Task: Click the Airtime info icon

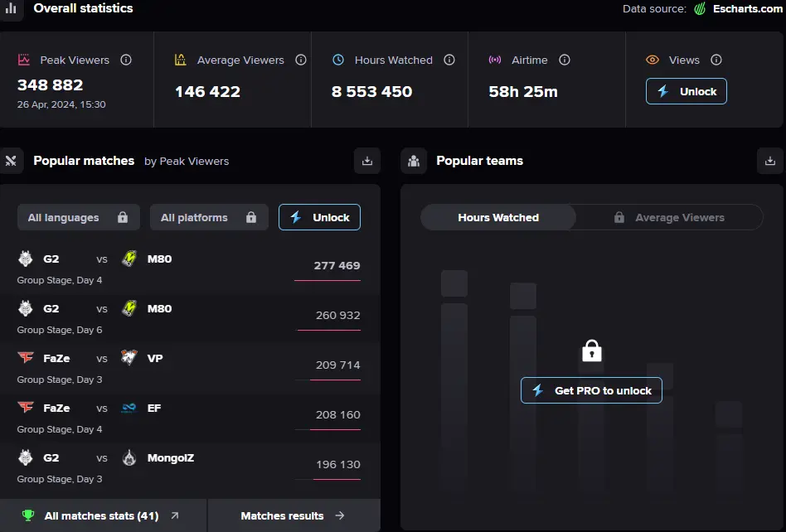Action: 565,60
